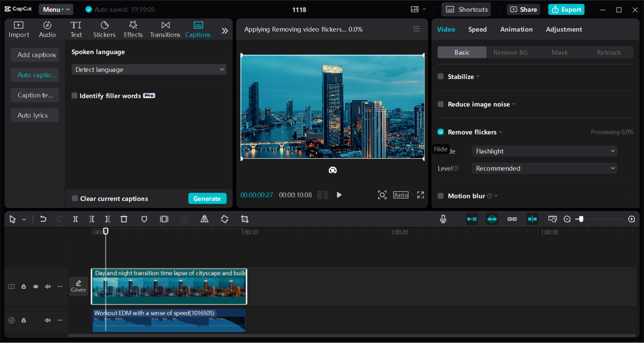Open the Stickers panel
644x343 pixels.
click(104, 29)
